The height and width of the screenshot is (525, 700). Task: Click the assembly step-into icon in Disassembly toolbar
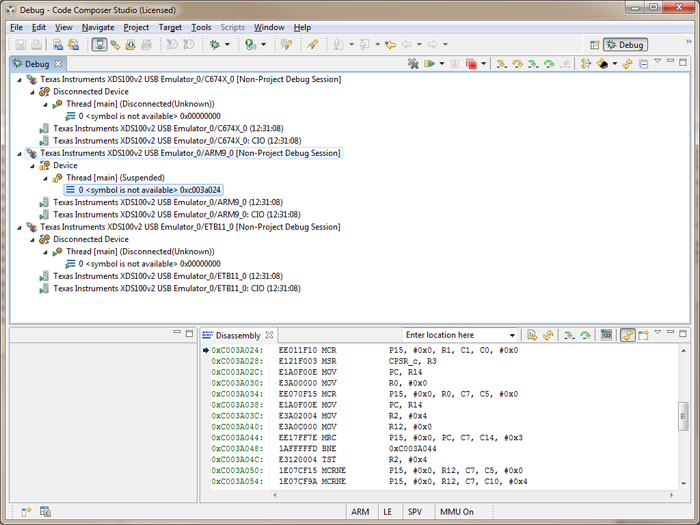(568, 335)
